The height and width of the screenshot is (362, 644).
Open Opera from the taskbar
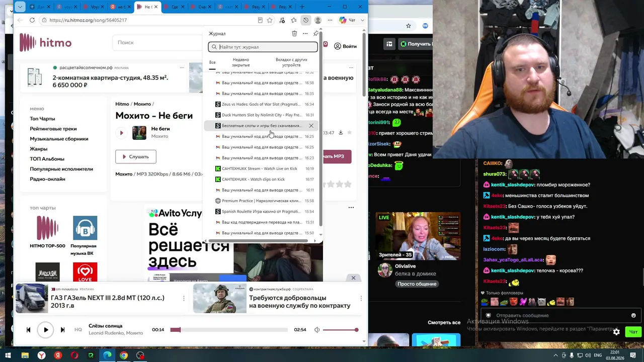tap(74, 356)
